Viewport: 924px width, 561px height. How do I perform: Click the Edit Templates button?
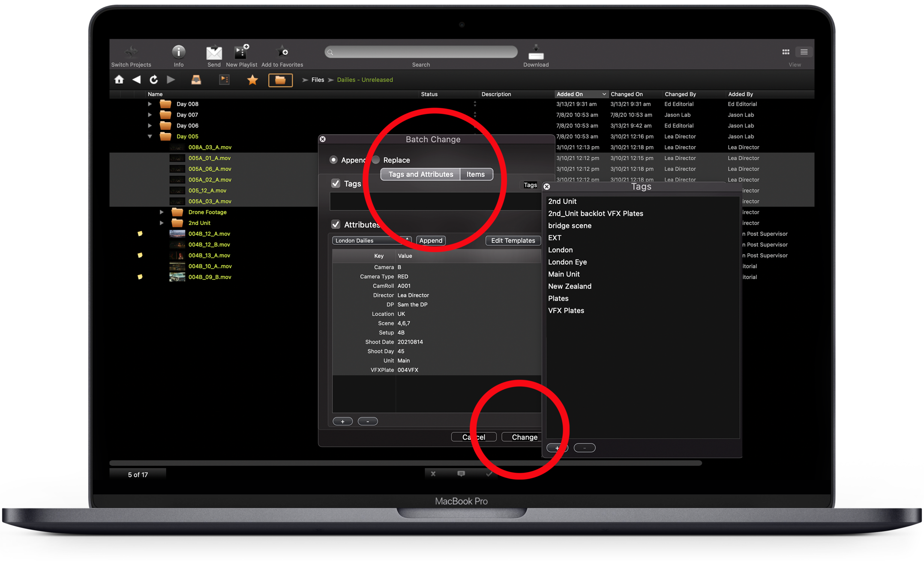tap(513, 241)
